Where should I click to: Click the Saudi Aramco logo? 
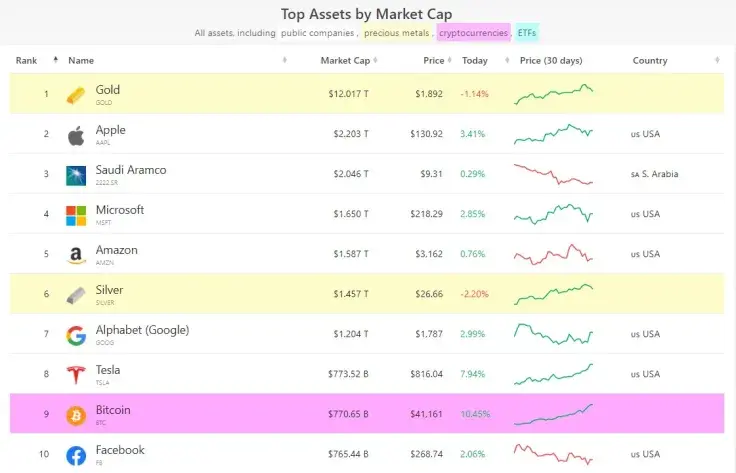point(76,176)
